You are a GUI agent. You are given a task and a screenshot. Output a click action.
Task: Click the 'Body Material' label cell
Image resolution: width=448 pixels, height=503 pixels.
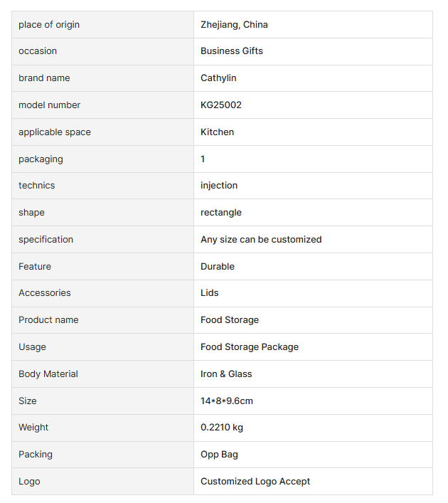click(48, 374)
